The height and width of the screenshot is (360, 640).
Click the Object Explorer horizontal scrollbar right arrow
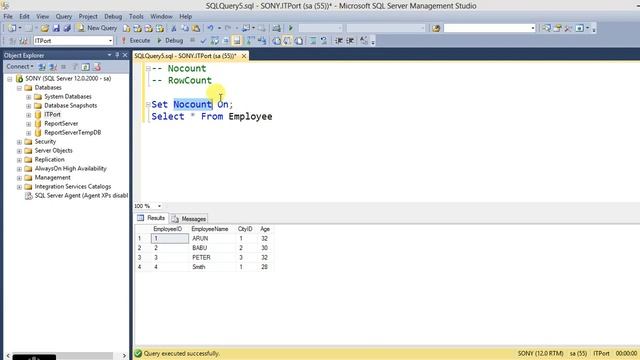pyautogui.click(x=124, y=356)
